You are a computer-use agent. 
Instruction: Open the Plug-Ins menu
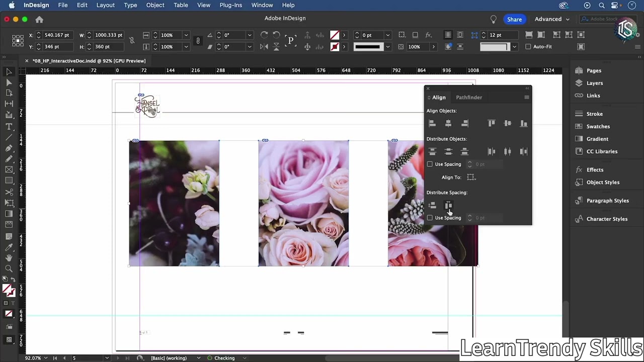click(231, 5)
